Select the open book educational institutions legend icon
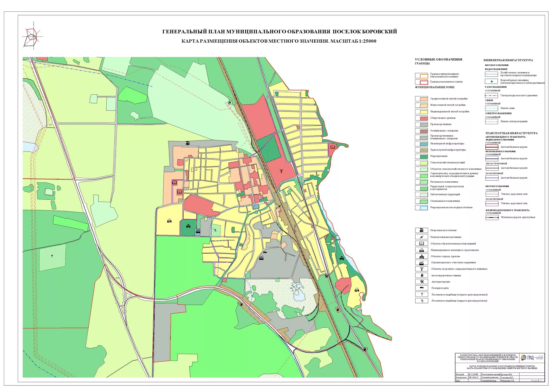 [x=421, y=243]
